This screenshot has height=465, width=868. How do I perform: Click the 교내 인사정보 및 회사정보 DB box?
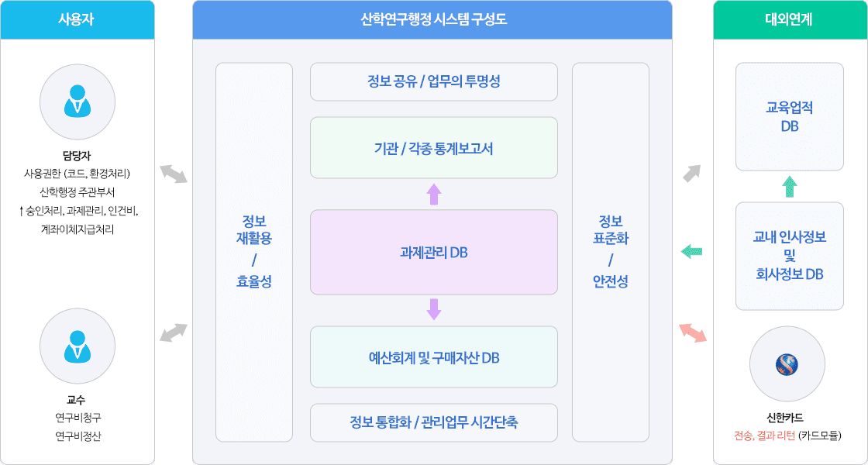tap(789, 256)
